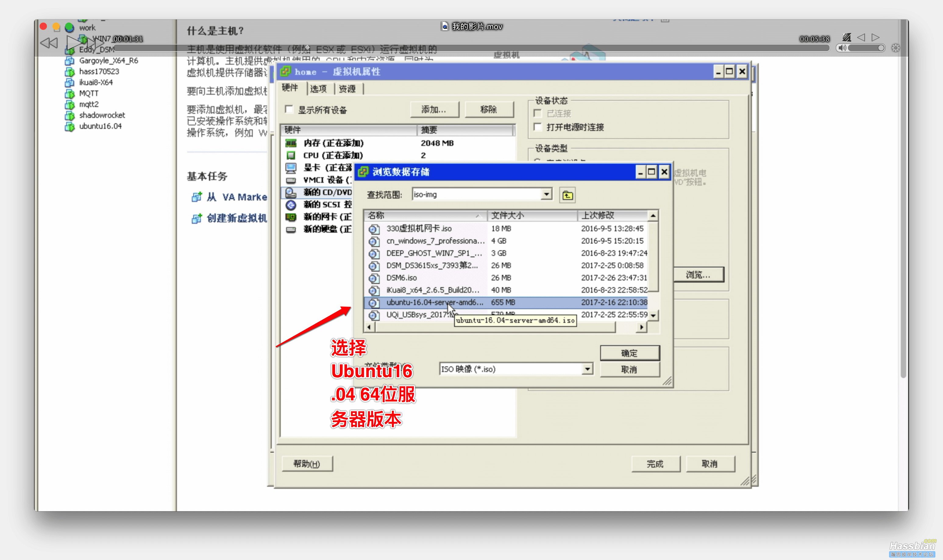Click the step-back triangle icon

click(861, 37)
